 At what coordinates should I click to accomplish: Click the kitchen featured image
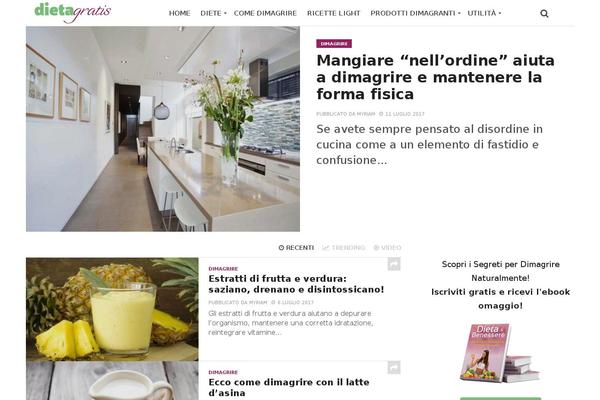click(163, 129)
